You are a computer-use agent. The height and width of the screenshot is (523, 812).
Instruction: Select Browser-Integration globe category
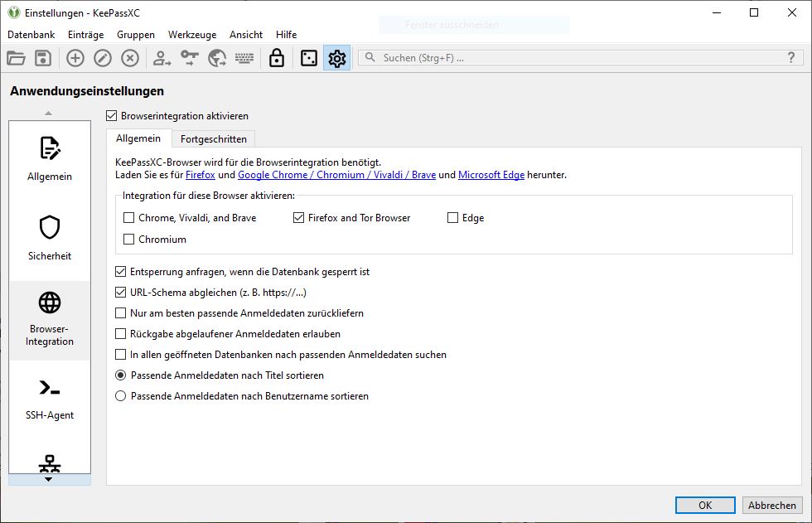pyautogui.click(x=50, y=320)
